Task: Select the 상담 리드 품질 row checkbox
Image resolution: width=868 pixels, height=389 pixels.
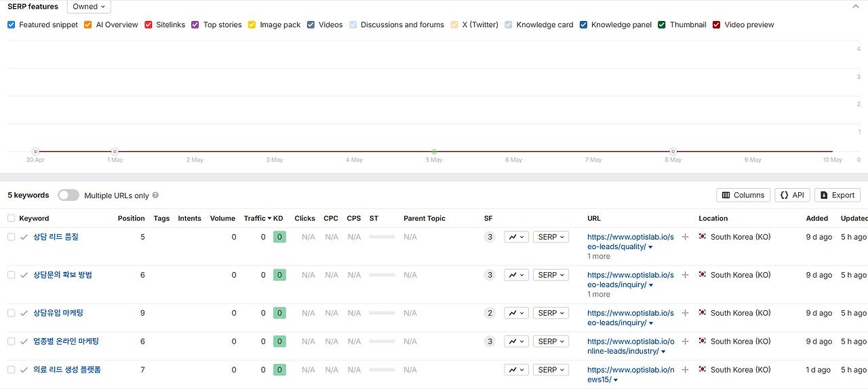Action: coord(11,237)
